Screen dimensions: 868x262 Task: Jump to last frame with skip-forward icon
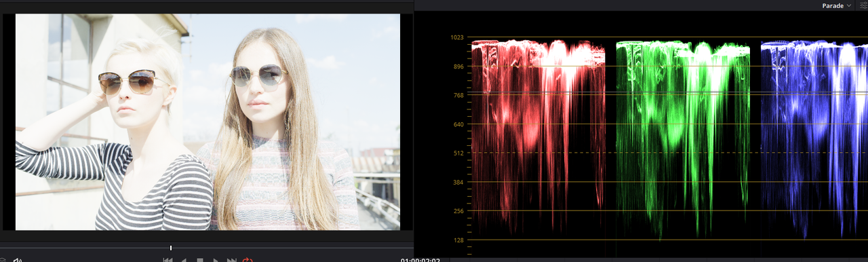point(231,260)
